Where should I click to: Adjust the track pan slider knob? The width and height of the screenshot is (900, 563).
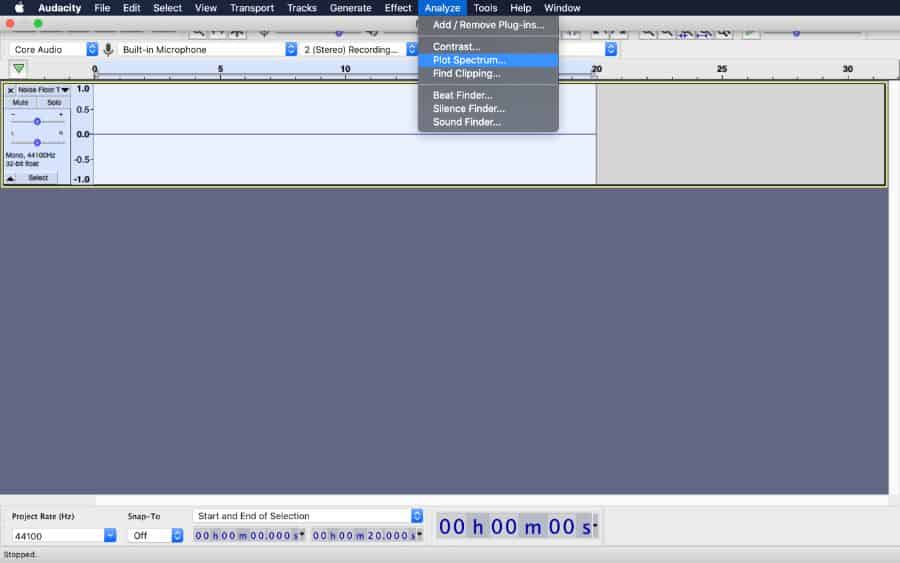(37, 142)
